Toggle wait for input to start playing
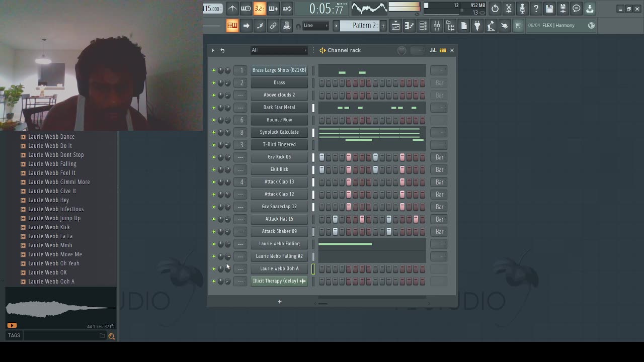Screen dimensions: 644x362 pyautogui.click(x=246, y=8)
